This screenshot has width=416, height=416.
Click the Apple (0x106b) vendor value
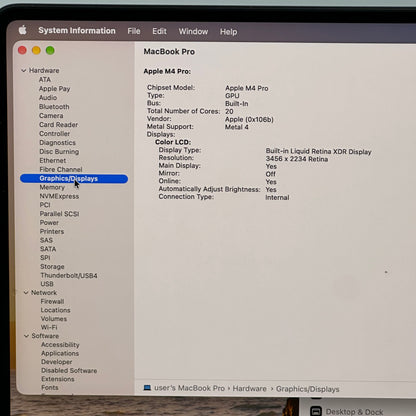[x=249, y=119]
